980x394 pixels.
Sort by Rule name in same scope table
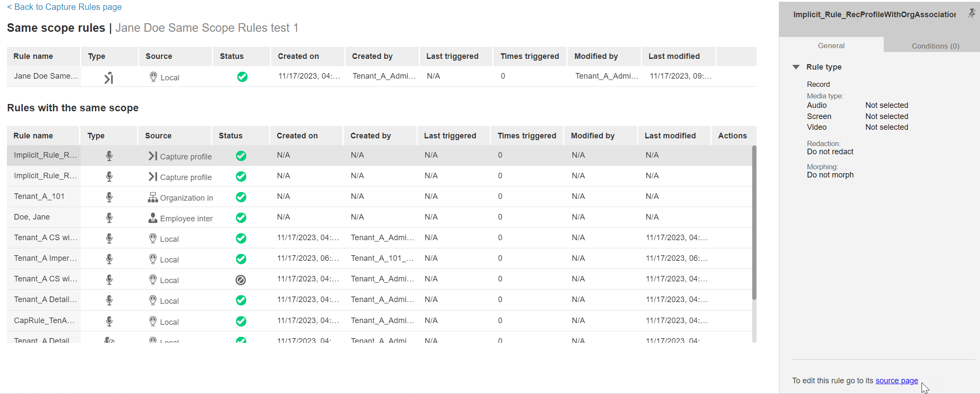click(33, 136)
